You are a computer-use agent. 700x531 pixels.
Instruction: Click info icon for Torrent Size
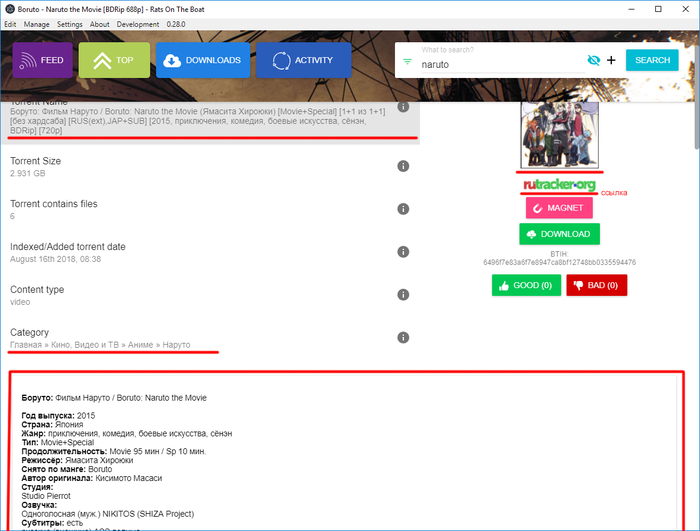coord(403,166)
